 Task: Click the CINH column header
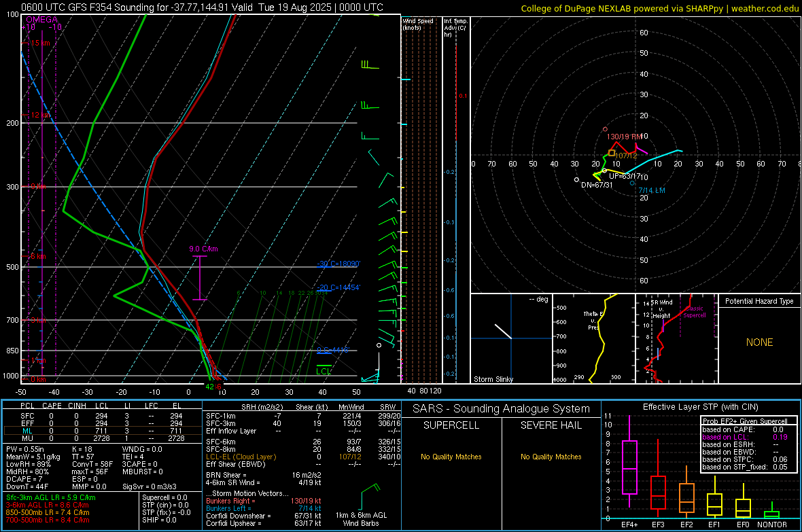[x=77, y=406]
